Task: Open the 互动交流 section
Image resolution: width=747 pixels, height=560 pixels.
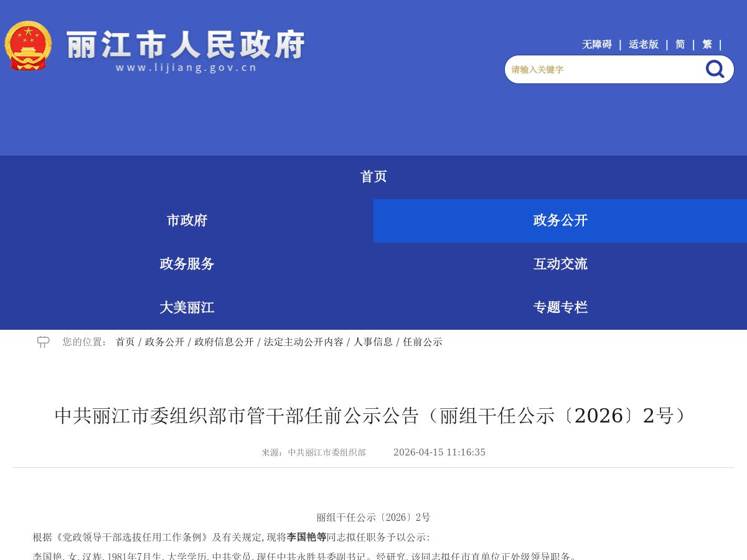Action: coord(560,264)
